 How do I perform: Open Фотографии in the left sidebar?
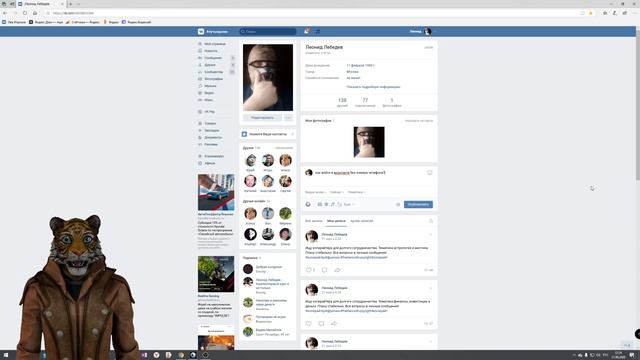213,79
